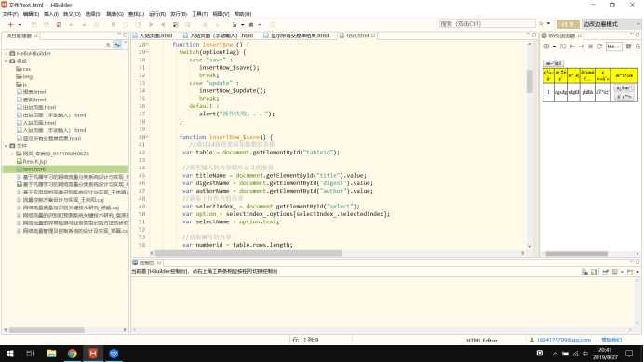This screenshot has height=362, width=644.
Task: Open Task View on the taskbar
Action: [x=30, y=354]
